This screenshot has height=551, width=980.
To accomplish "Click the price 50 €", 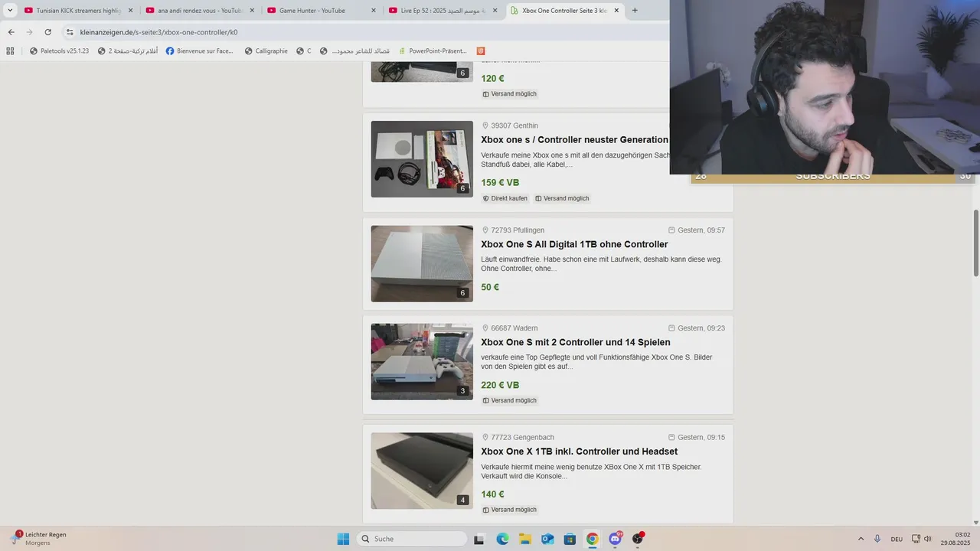I will pos(490,288).
